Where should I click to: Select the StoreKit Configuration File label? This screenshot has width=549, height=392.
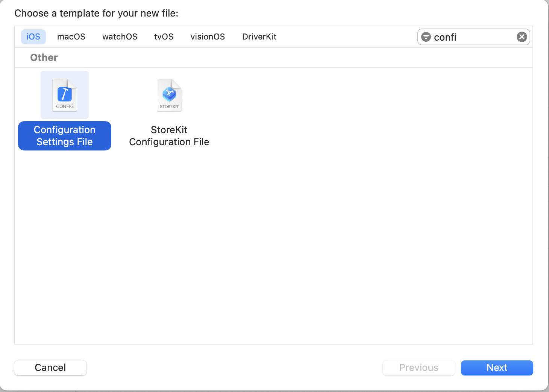[169, 136]
